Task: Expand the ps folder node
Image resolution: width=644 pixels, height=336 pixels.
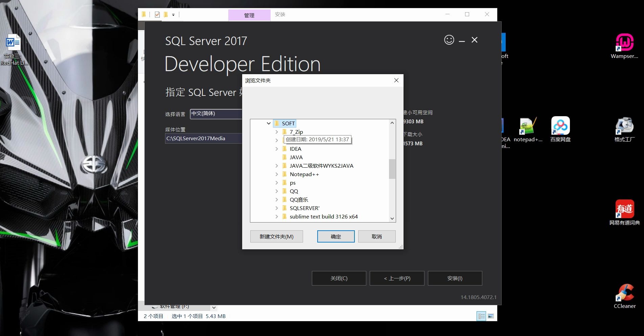Action: click(277, 183)
